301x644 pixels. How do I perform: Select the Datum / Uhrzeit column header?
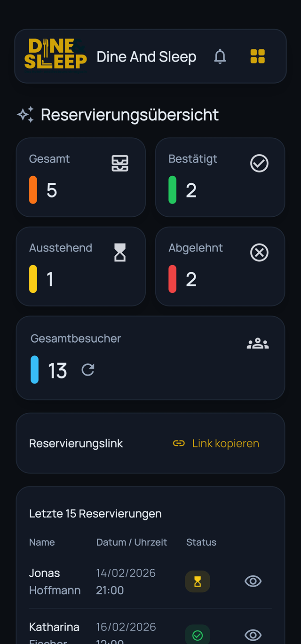132,542
